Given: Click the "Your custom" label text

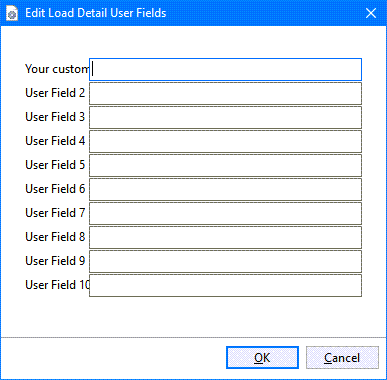Looking at the screenshot, I should [x=57, y=69].
